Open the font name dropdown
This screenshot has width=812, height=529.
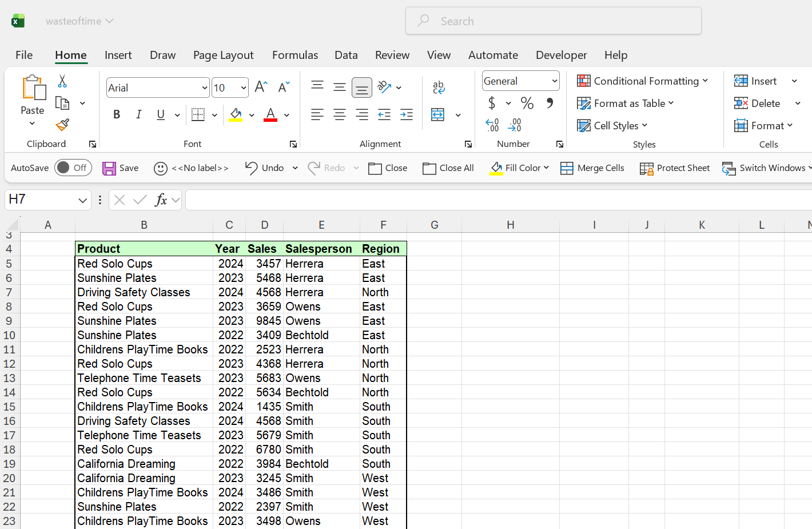(204, 88)
